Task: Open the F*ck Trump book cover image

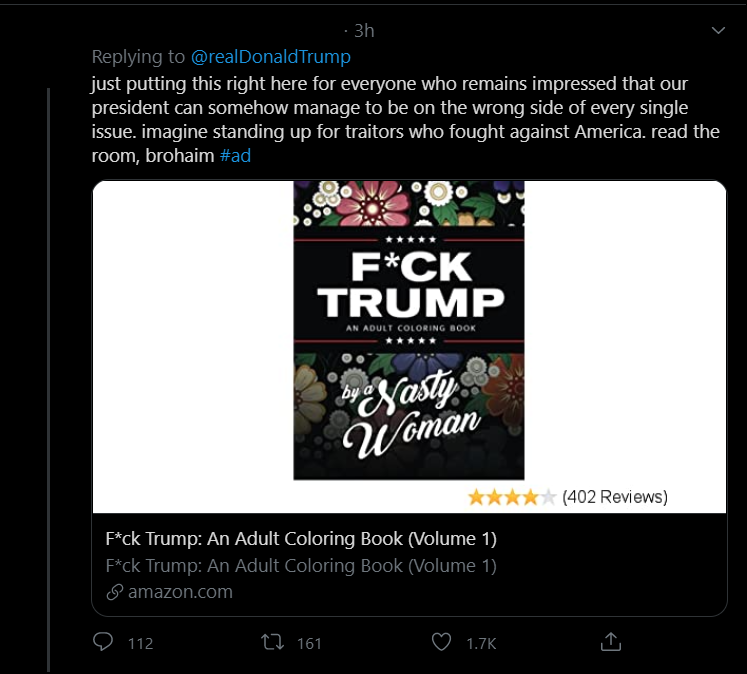Action: tap(408, 330)
